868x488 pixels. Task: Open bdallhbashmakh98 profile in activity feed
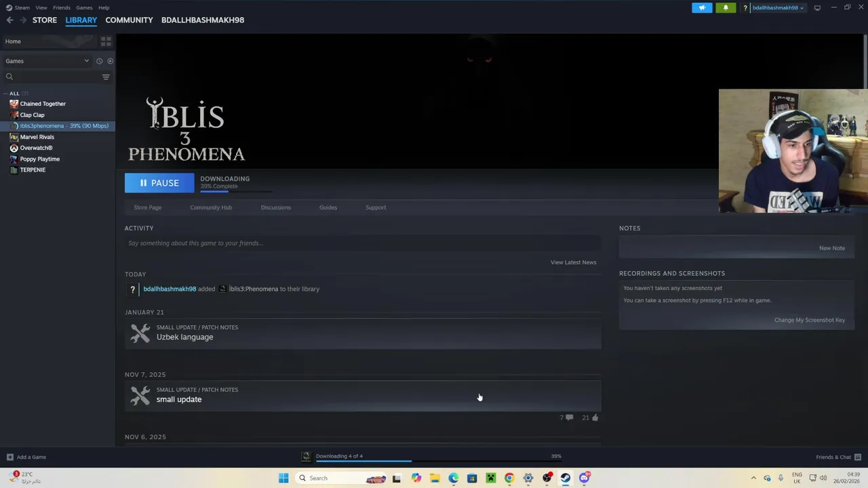point(170,289)
